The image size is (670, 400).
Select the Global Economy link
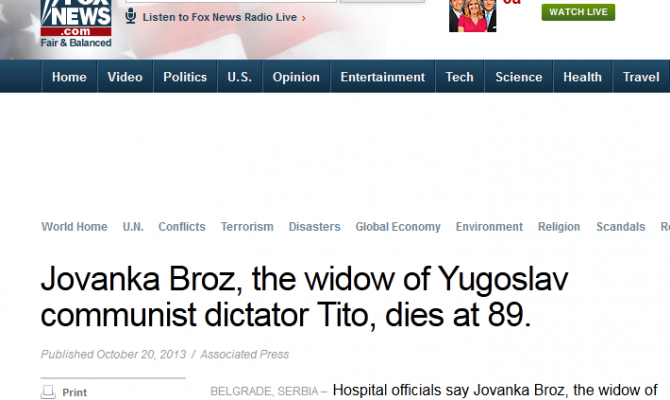[398, 226]
